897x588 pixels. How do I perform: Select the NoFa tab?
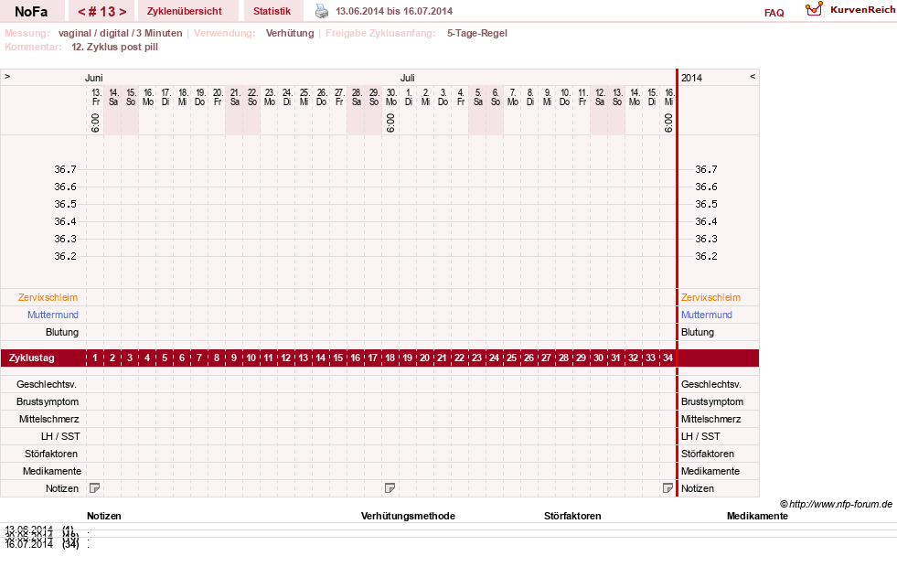[x=31, y=12]
